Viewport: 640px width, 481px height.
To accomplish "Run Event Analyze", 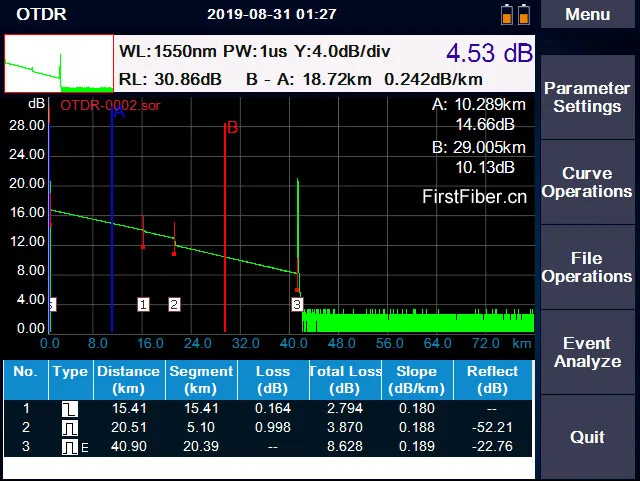I will point(588,352).
